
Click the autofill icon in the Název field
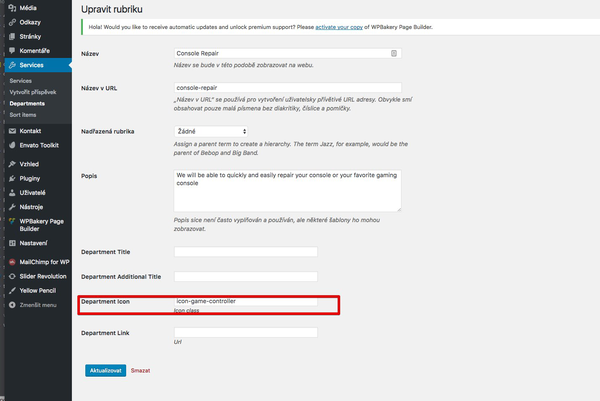point(394,53)
